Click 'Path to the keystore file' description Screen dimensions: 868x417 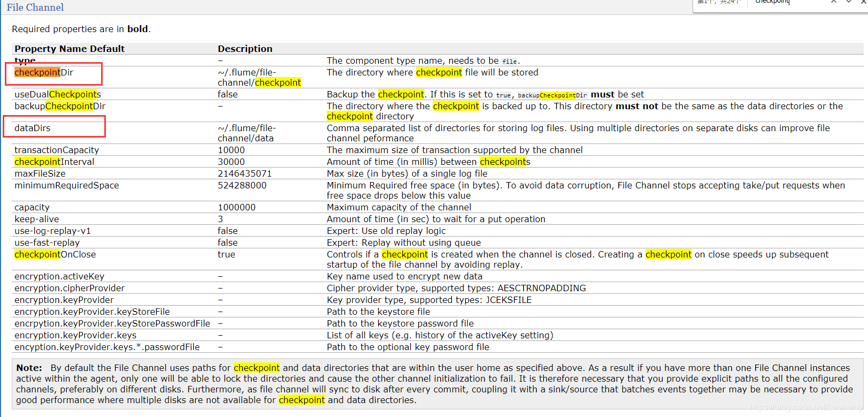tap(378, 312)
